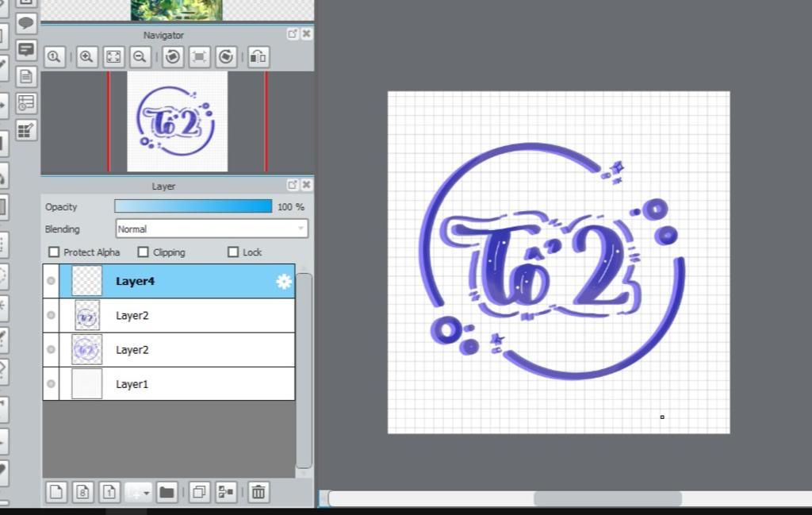Toggle visibility of the upper Layer2
812x515 pixels.
point(51,315)
